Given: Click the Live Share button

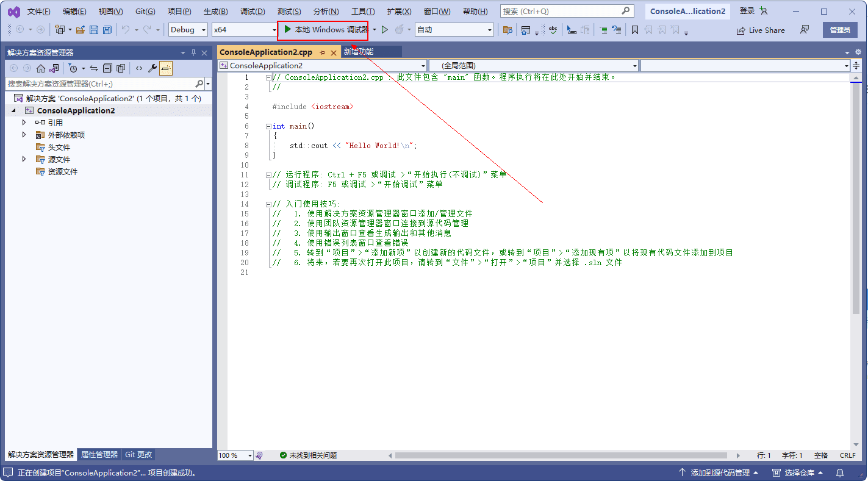Looking at the screenshot, I should click(x=760, y=30).
